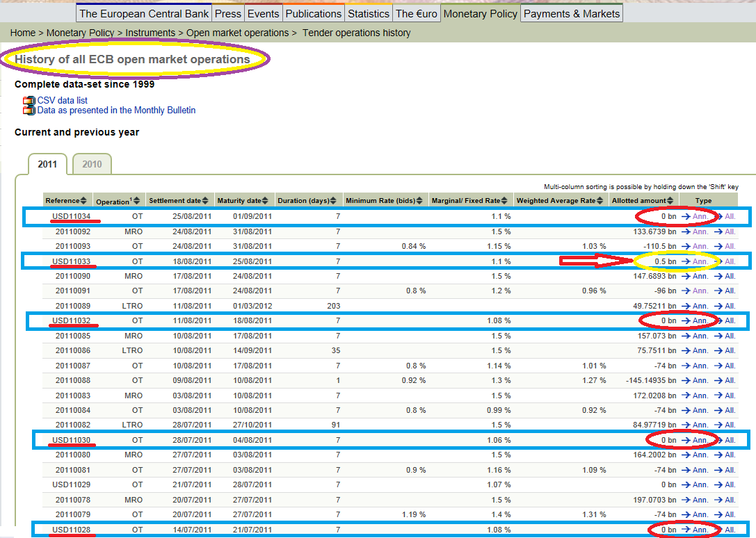Image resolution: width=756 pixels, height=538 pixels.
Task: Go to Open market operations breadcrumb
Action: (238, 33)
